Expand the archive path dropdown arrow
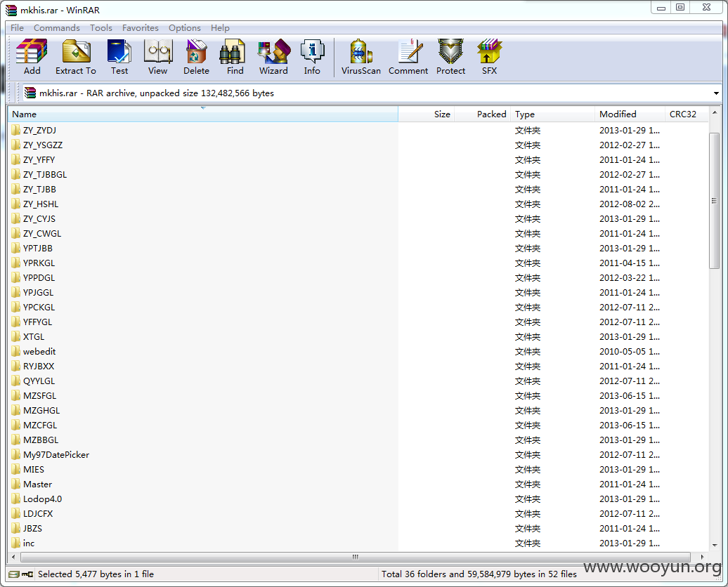Viewport: 728px width, 587px height. pos(716,93)
